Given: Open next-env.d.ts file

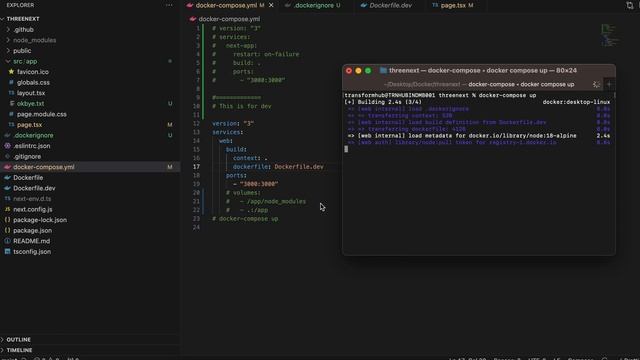Looking at the screenshot, I should [32, 199].
